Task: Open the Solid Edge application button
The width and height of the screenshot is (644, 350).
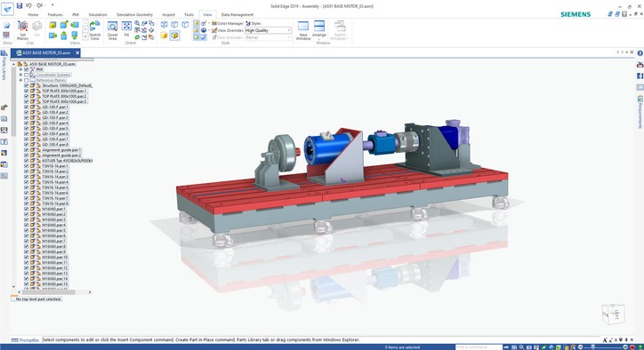Action: 7,8
